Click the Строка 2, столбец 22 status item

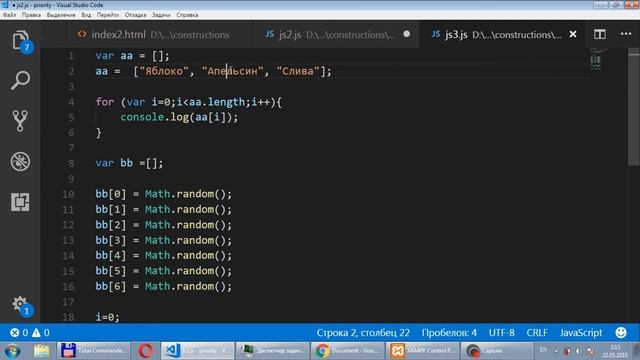(363, 333)
